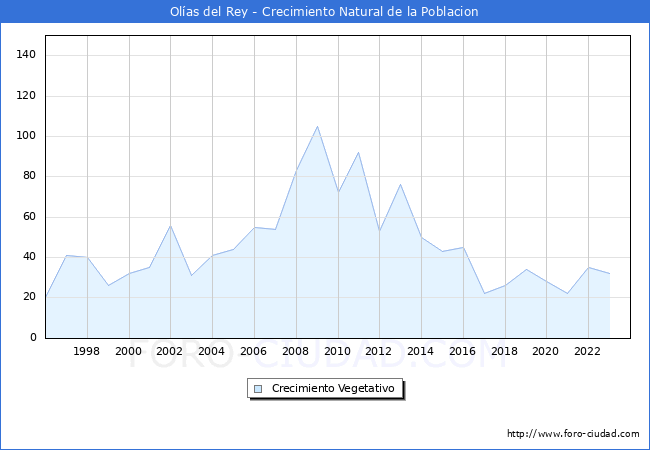Click x-axis year 2002

(170, 351)
